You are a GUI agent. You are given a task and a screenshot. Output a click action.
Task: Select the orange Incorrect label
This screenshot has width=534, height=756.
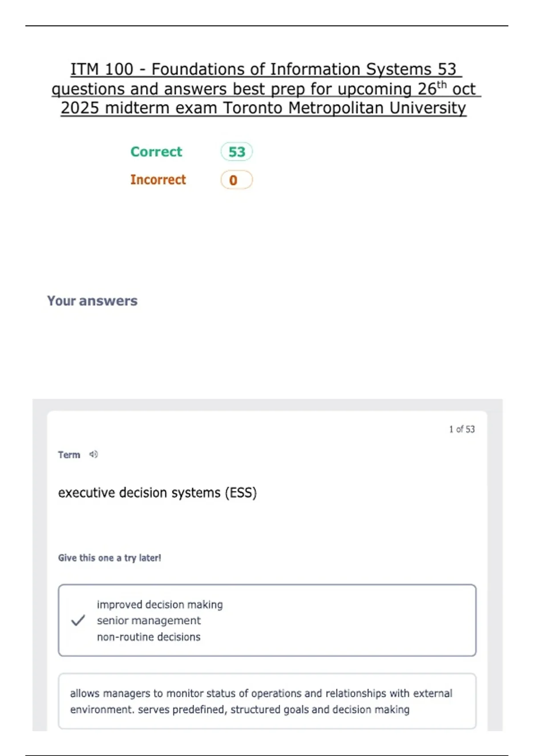[x=158, y=180]
